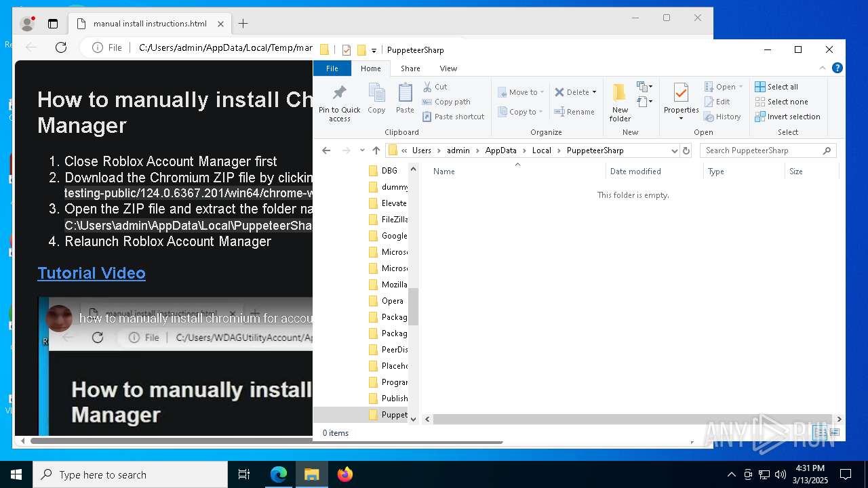The image size is (868, 488).
Task: Click Paste shortcut in ribbon
Action: 453,117
